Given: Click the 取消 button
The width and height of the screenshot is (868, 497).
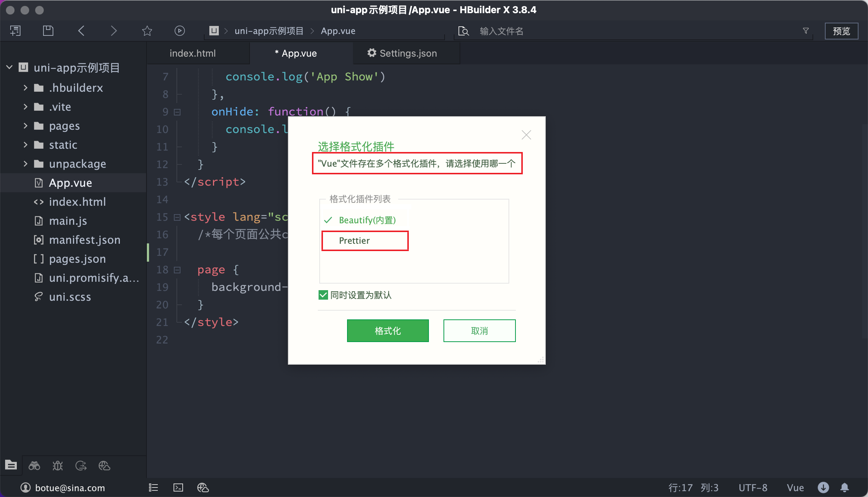Looking at the screenshot, I should 479,331.
